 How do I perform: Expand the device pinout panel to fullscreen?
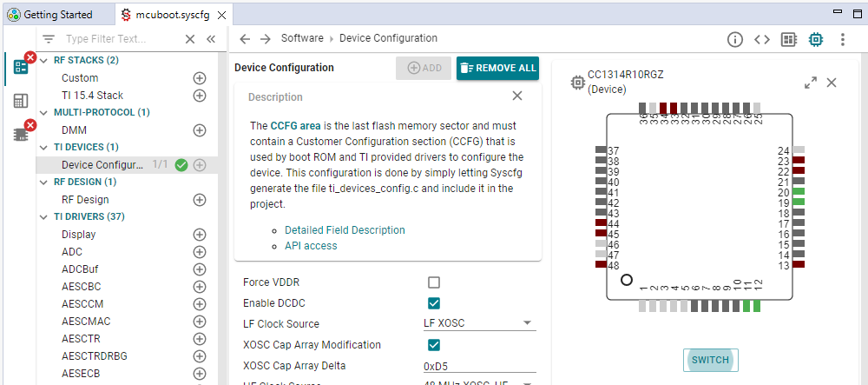coord(810,83)
